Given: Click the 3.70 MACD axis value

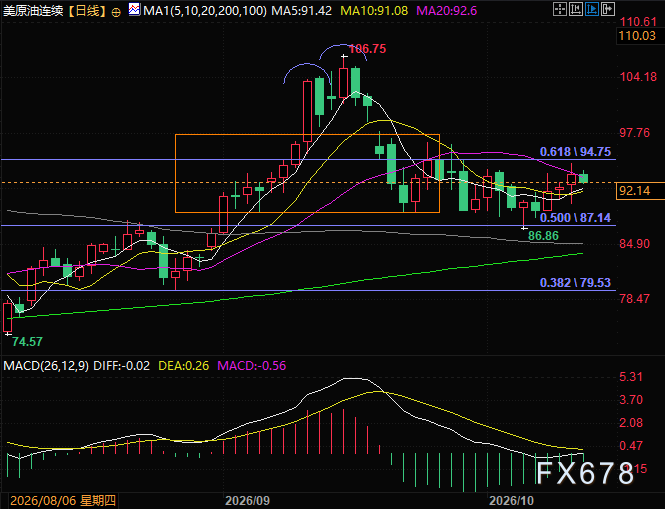Looking at the screenshot, I should (x=631, y=400).
